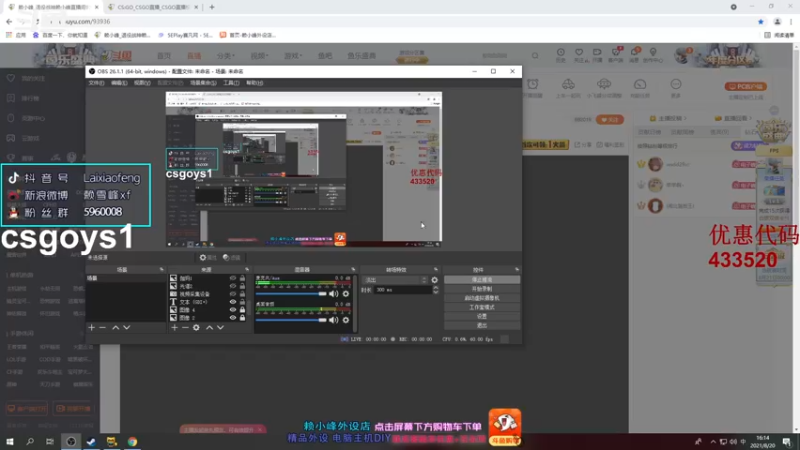The image size is (800, 450).
Task: Bookmark the page with the Chrome star icon
Action: (x=761, y=21)
